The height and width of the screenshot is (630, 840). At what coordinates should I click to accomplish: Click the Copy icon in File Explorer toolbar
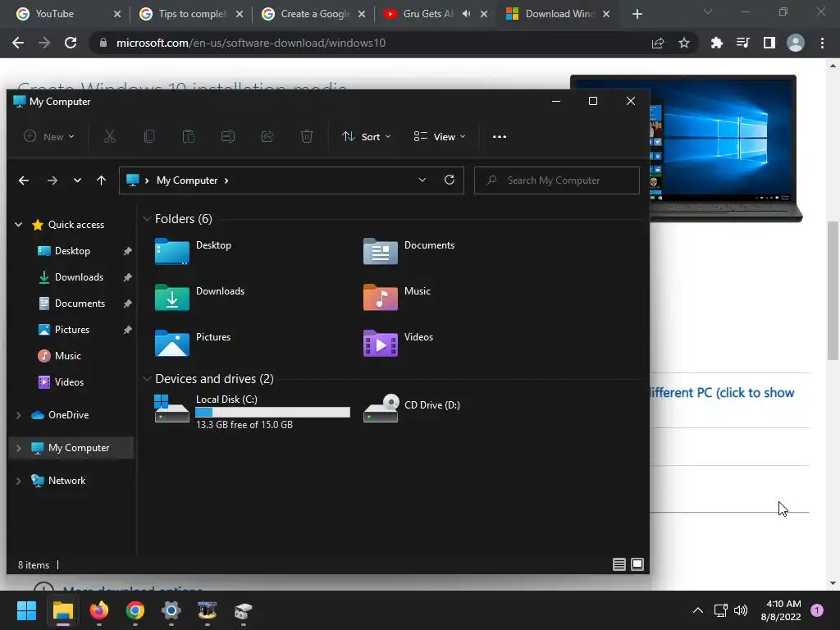[149, 137]
